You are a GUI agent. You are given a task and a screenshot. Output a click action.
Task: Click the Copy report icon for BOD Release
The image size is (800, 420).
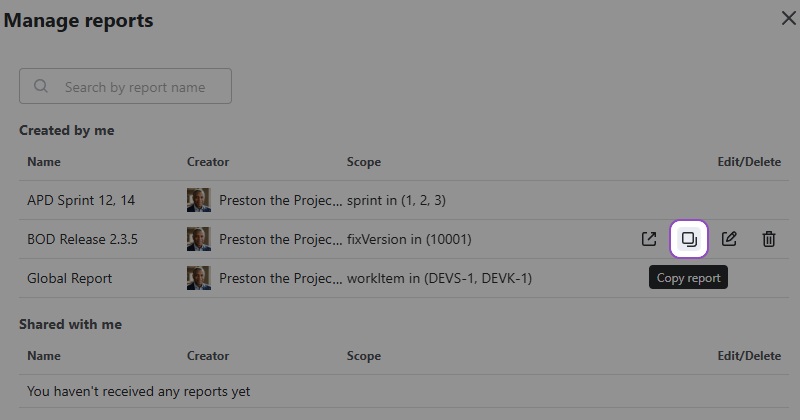tap(689, 239)
